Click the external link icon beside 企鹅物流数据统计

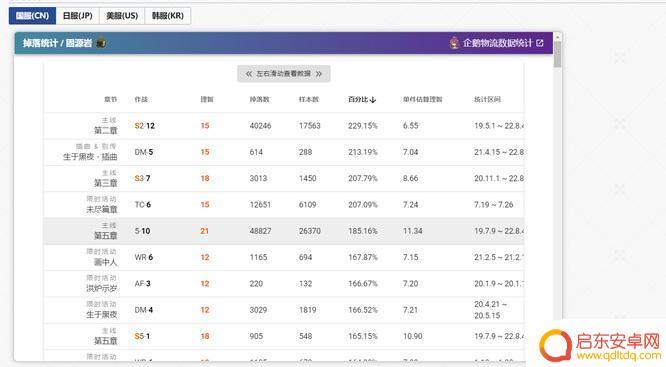(540, 43)
